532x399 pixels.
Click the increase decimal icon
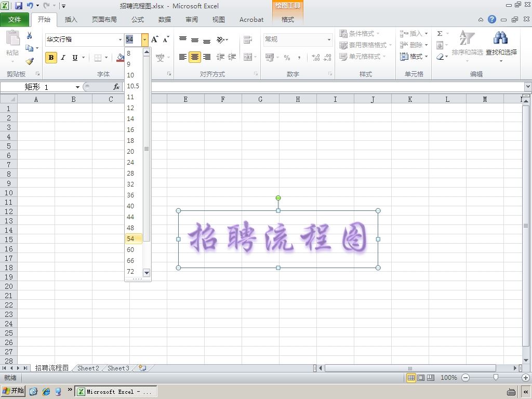point(315,57)
